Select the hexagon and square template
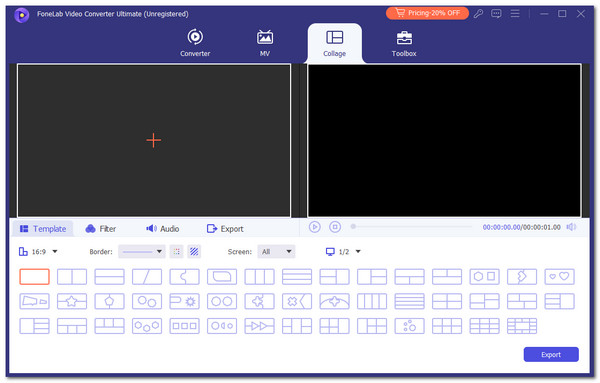This screenshot has width=600, height=383. pos(484,277)
